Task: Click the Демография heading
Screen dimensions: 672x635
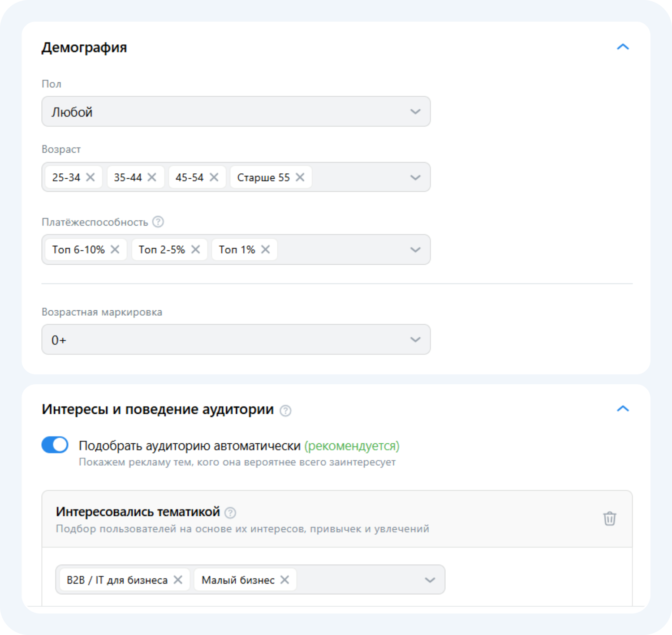Action: pyautogui.click(x=84, y=47)
